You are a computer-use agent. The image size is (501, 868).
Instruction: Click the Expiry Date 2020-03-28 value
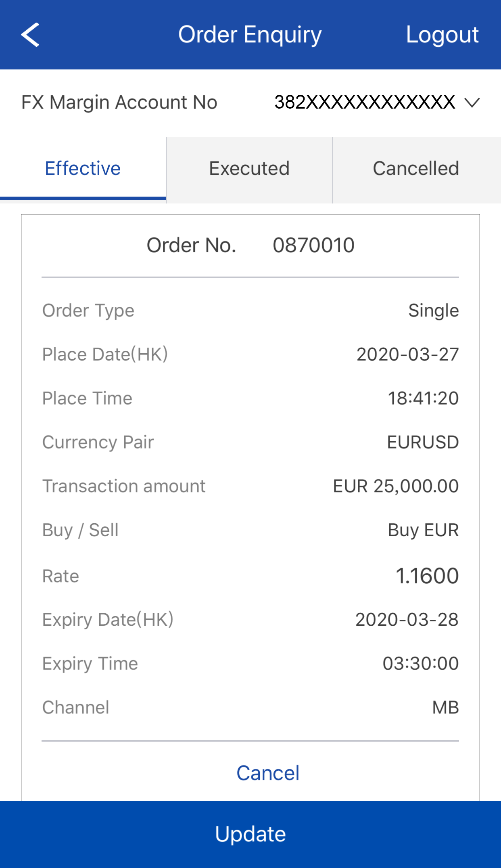point(407,620)
